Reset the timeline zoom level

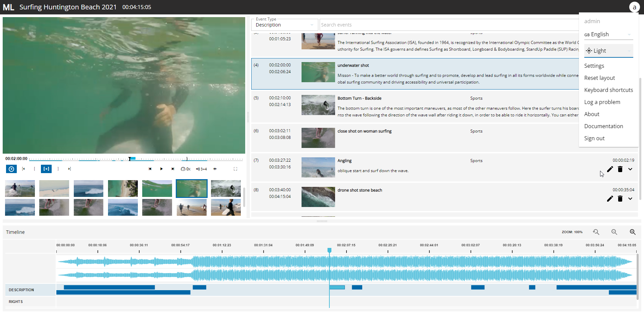pyautogui.click(x=596, y=232)
